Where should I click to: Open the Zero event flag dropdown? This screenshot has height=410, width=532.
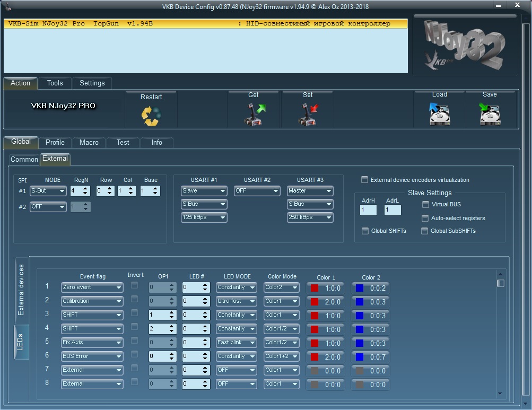(x=92, y=287)
